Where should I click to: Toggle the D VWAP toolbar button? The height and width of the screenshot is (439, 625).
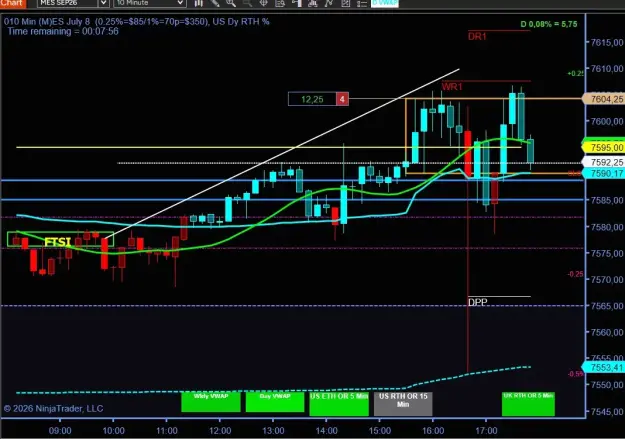385,3
